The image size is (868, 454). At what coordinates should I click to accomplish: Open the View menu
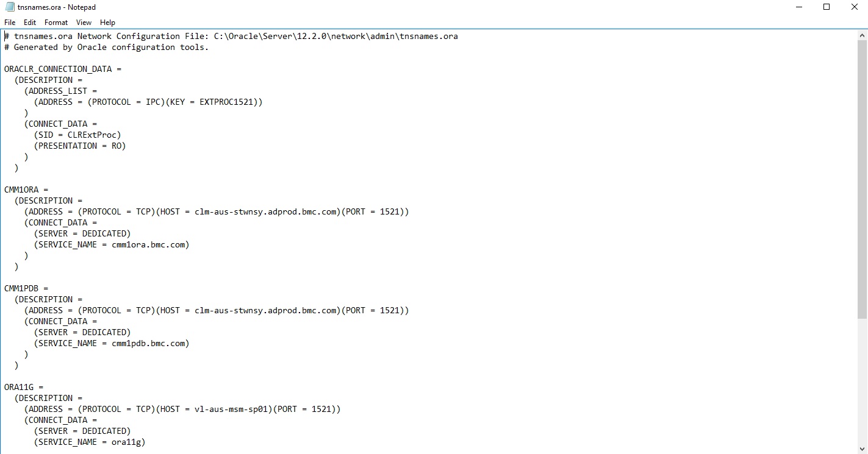[84, 23]
